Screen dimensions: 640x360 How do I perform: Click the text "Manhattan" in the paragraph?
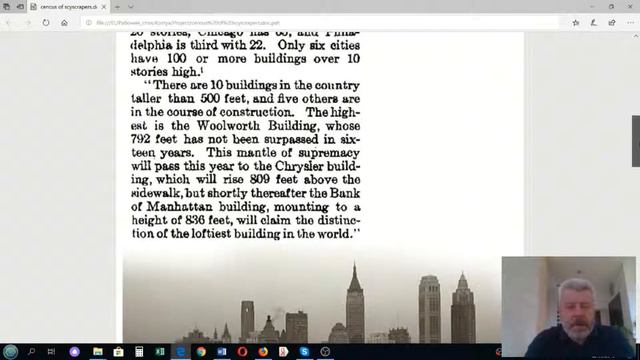(180, 206)
